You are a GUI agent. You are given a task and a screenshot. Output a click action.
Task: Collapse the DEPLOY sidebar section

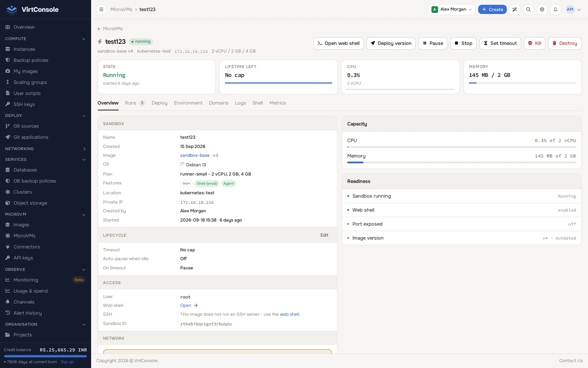(x=45, y=116)
